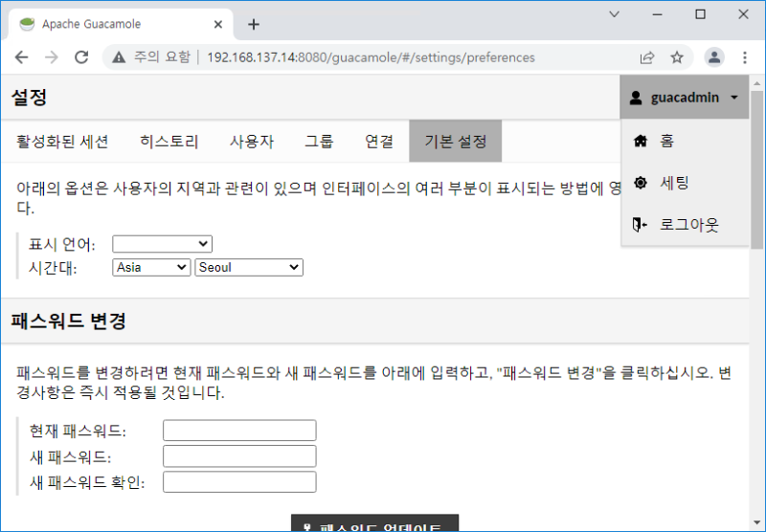Image resolution: width=766 pixels, height=532 pixels.
Task: Bookmark this page with the star icon
Action: [677, 57]
